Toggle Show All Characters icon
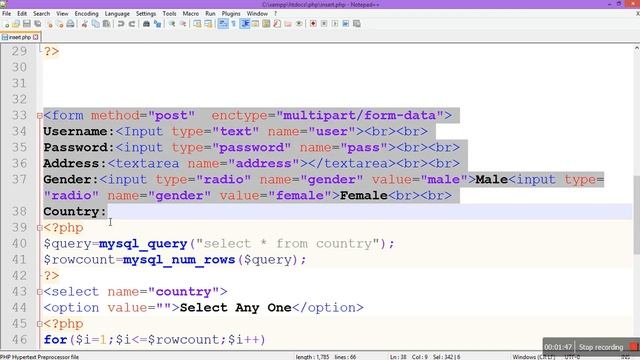This screenshot has height=360, width=640. [x=233, y=24]
